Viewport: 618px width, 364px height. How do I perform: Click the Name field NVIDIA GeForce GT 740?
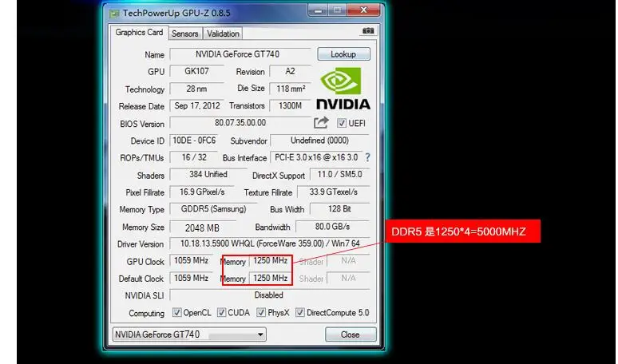click(240, 54)
